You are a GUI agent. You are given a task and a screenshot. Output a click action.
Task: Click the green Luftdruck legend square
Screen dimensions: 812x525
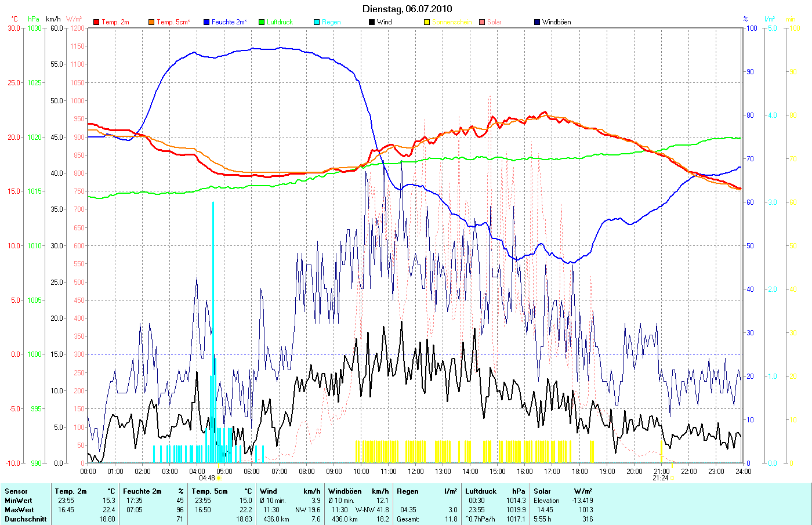click(262, 22)
